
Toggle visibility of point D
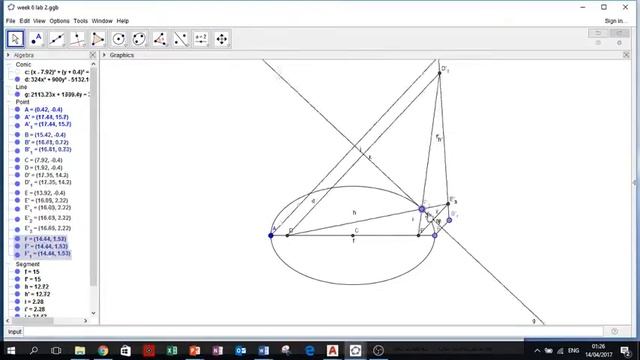tap(18, 167)
